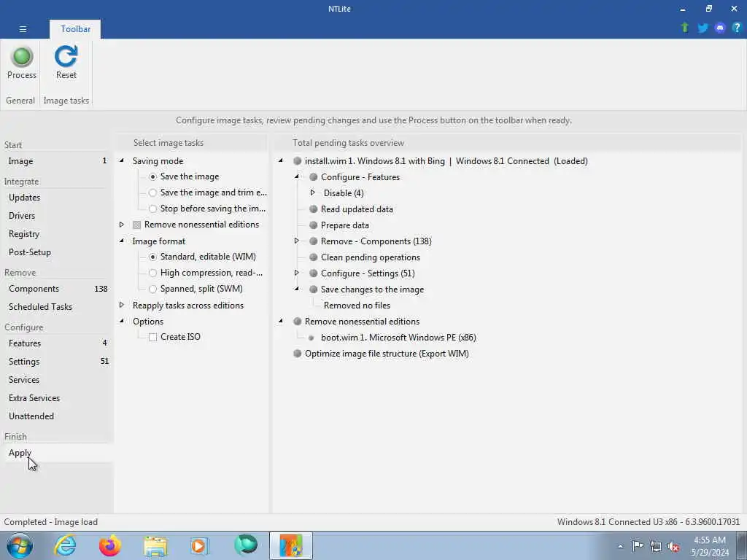Click the Show desktop strip on taskbar
The height and width of the screenshot is (560, 747).
742,545
